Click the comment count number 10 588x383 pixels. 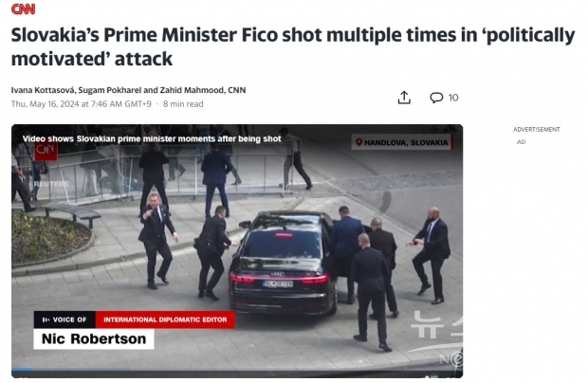[x=453, y=98]
